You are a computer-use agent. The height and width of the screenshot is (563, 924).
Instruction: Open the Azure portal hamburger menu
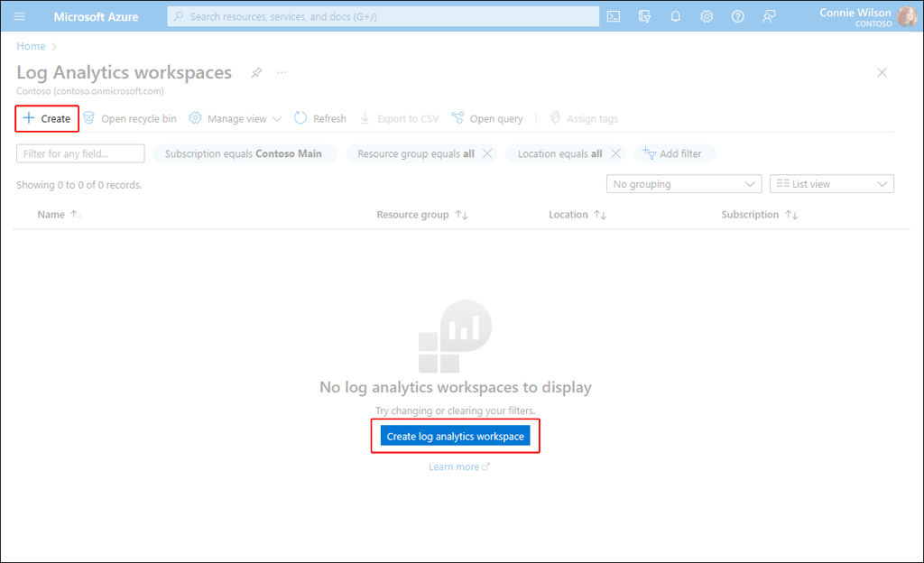click(x=20, y=16)
